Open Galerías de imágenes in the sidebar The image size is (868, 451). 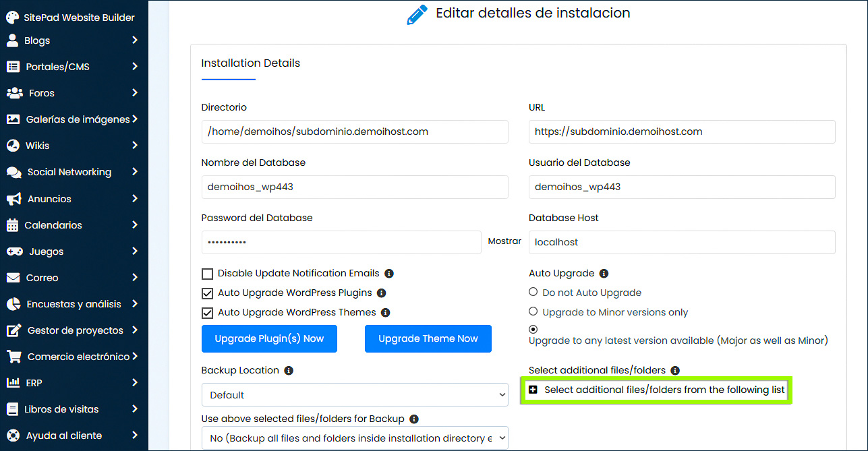tap(13, 119)
